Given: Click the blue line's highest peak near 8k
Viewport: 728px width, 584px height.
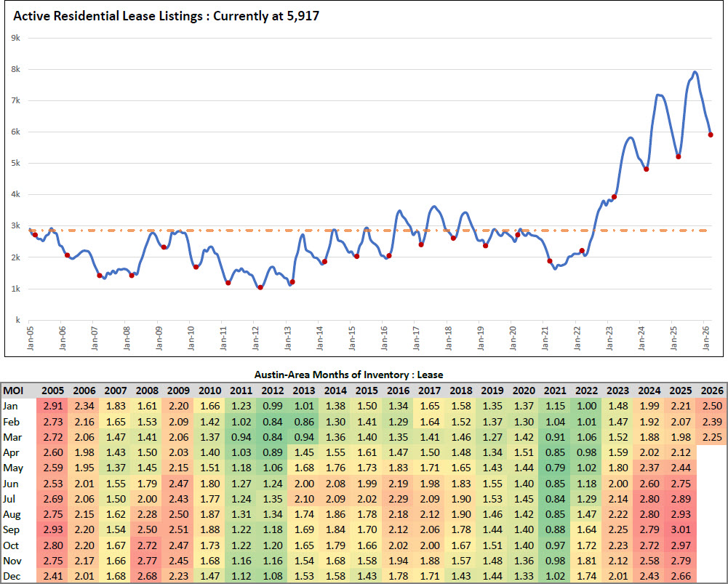Looking at the screenshot, I should tap(695, 72).
